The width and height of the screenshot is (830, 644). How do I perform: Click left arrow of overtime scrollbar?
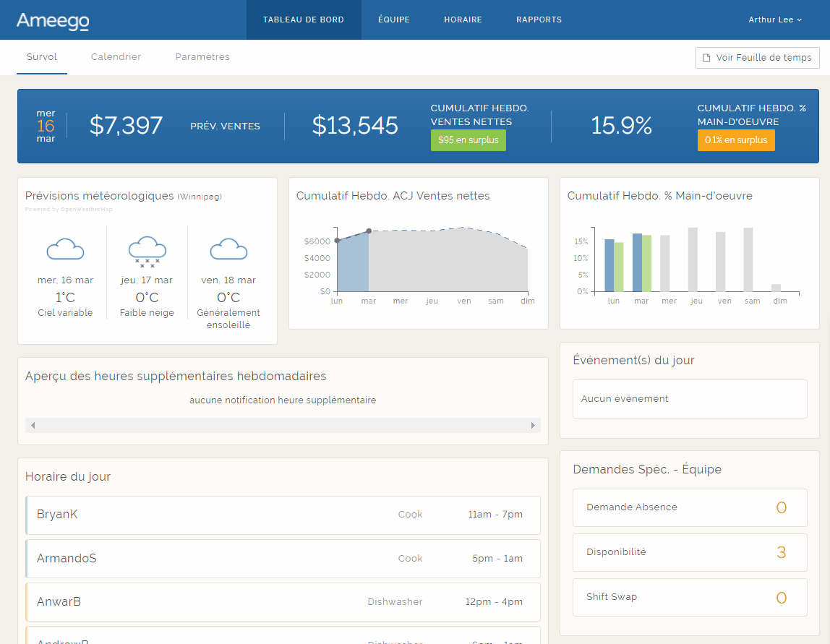(x=33, y=426)
